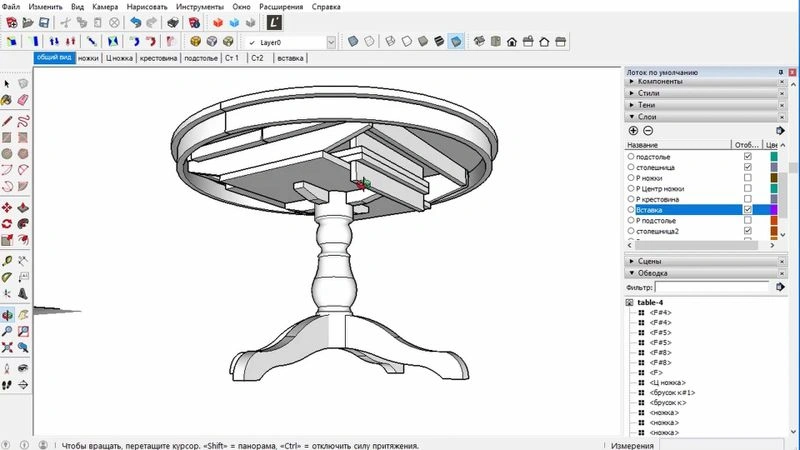The image size is (800, 450).
Task: Open the Layer0 dropdown
Action: coord(331,42)
